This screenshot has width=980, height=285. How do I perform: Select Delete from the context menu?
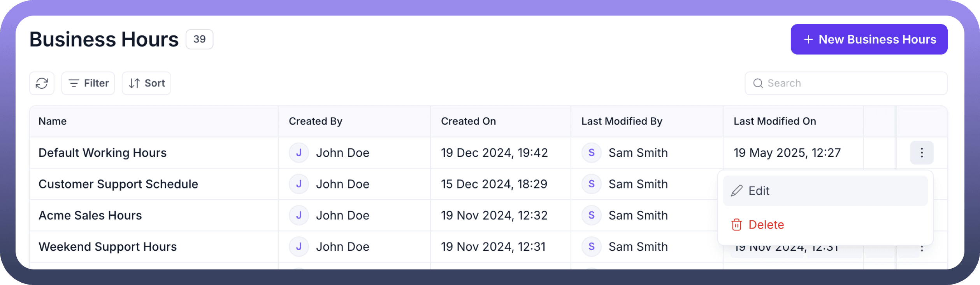point(825,225)
